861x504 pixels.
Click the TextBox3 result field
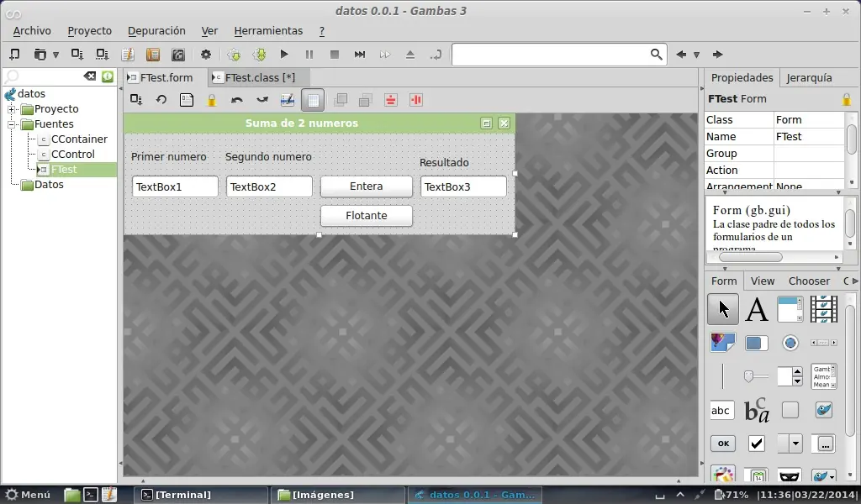coord(463,186)
